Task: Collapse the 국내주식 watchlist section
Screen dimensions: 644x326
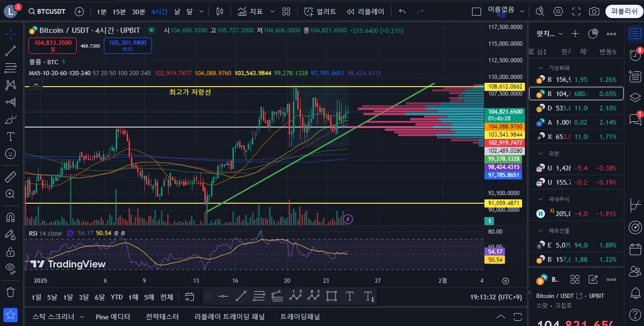Action: tap(541, 199)
